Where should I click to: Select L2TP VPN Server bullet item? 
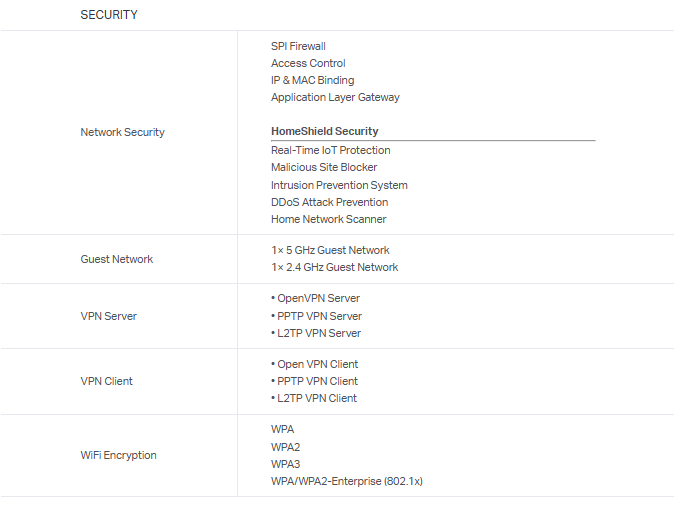tap(317, 333)
